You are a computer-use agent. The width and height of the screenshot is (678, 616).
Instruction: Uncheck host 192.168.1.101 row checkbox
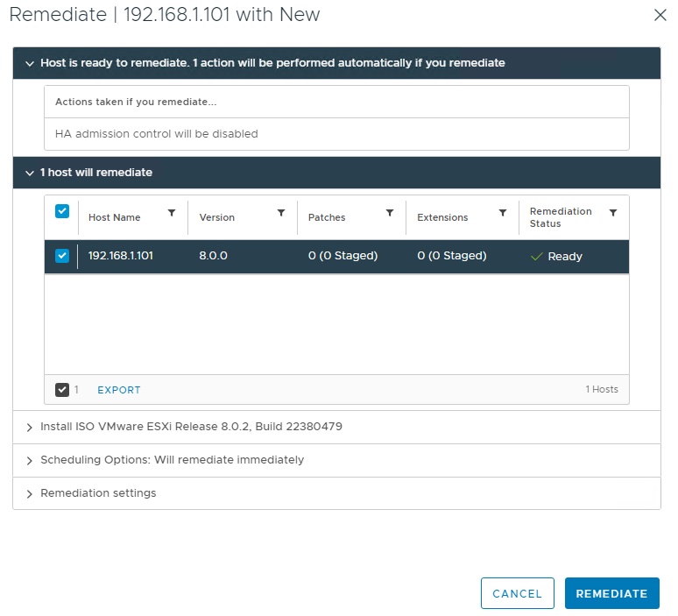(x=62, y=256)
